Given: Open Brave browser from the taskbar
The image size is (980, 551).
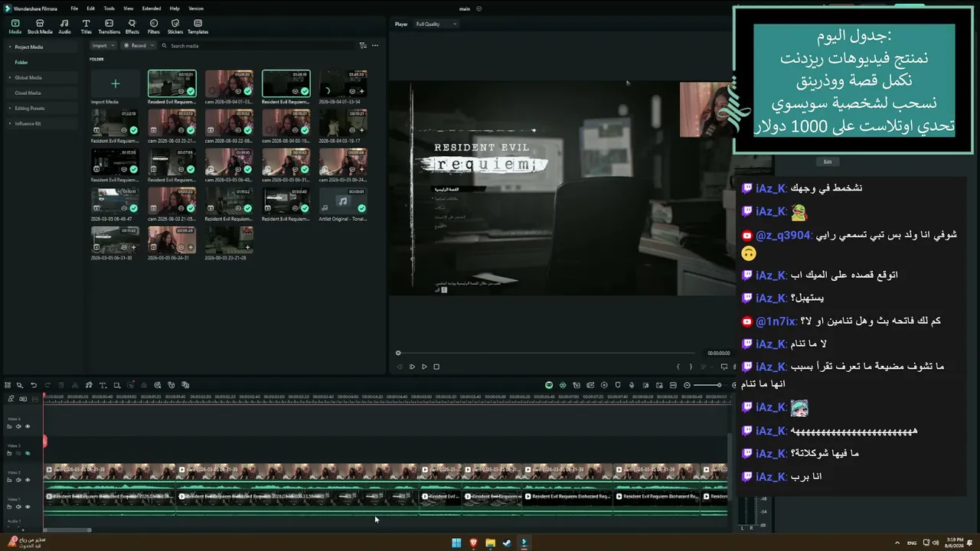Looking at the screenshot, I should coord(473,543).
